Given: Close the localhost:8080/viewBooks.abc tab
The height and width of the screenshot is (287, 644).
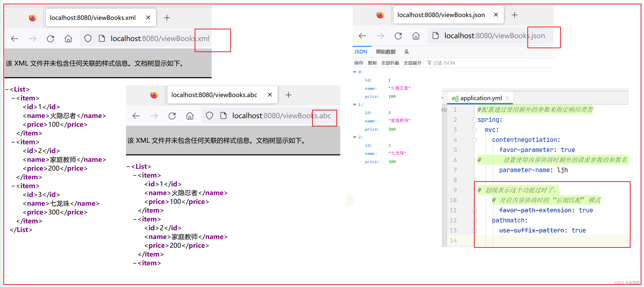Looking at the screenshot, I should pyautogui.click(x=270, y=95).
